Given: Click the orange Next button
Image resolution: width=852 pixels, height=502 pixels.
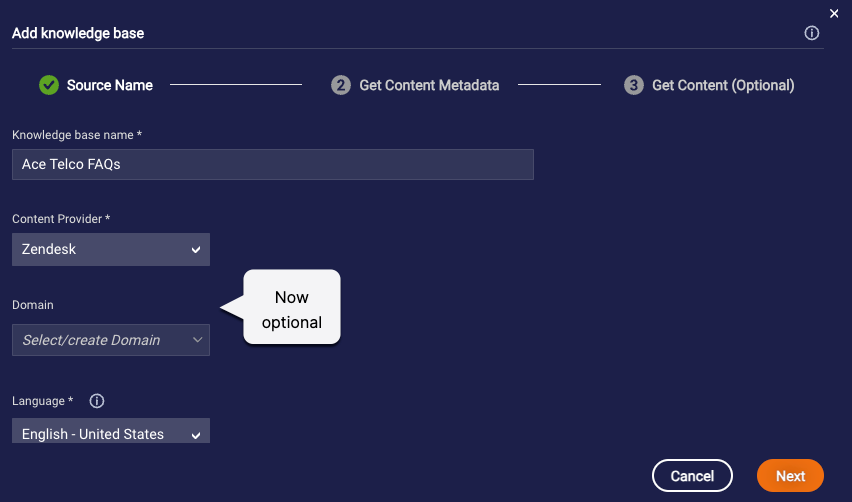Looking at the screenshot, I should [x=790, y=476].
